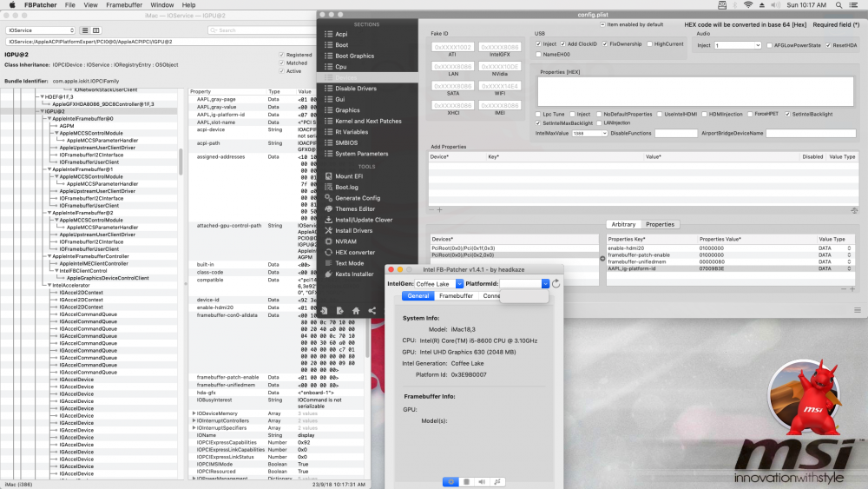Screen dimensions: 868x489
Task: Open the Kexts Installer tool
Action: [x=354, y=274]
